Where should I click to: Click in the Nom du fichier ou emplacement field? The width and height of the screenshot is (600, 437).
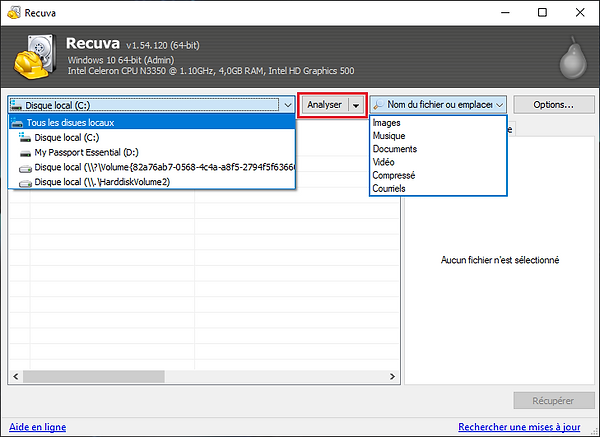(439, 104)
